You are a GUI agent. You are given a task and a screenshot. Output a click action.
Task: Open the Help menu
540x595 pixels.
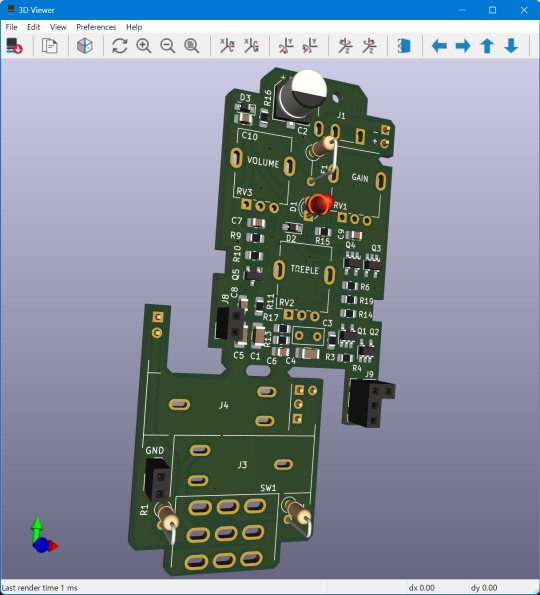pyautogui.click(x=134, y=27)
